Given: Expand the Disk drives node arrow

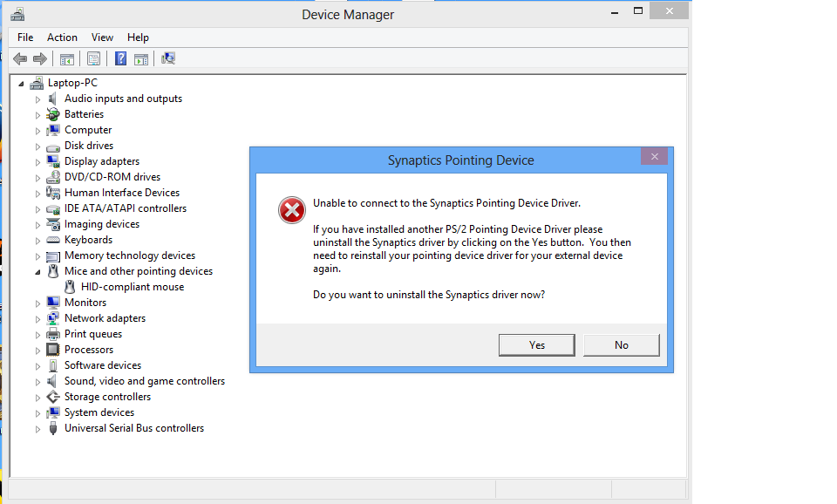Looking at the screenshot, I should (37, 146).
